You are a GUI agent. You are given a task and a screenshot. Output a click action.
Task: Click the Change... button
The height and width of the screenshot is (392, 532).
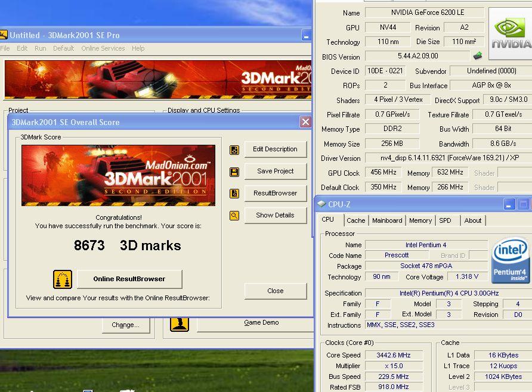pos(125,325)
